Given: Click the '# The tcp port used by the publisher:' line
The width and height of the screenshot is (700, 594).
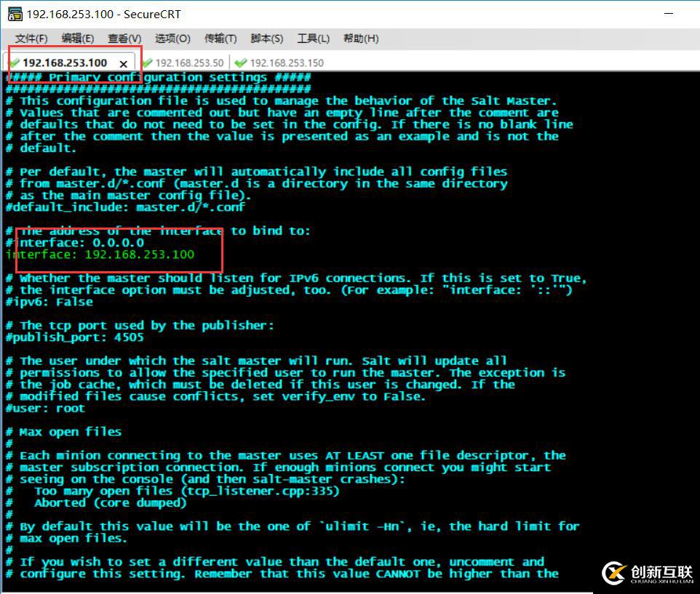Looking at the screenshot, I should pyautogui.click(x=140, y=326).
